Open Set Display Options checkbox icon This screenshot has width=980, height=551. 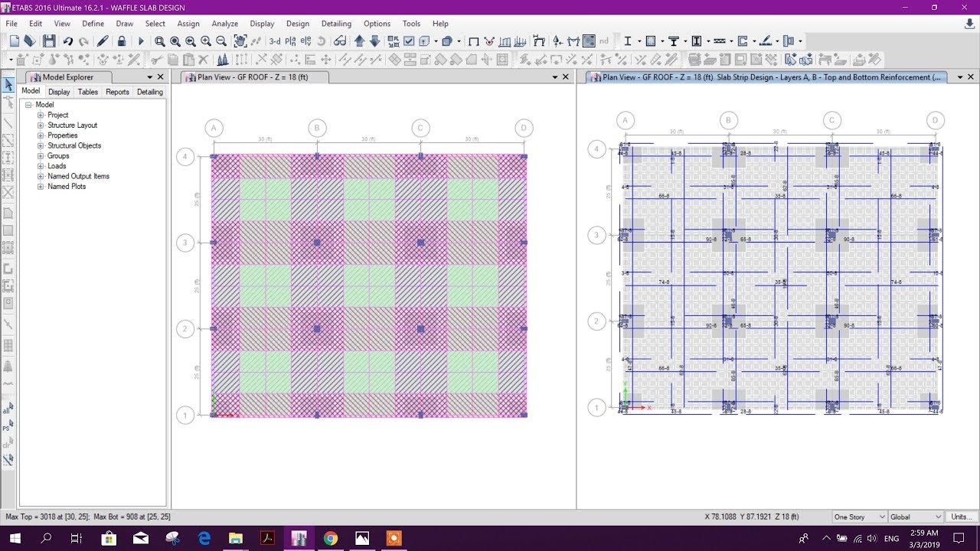pyautogui.click(x=409, y=40)
